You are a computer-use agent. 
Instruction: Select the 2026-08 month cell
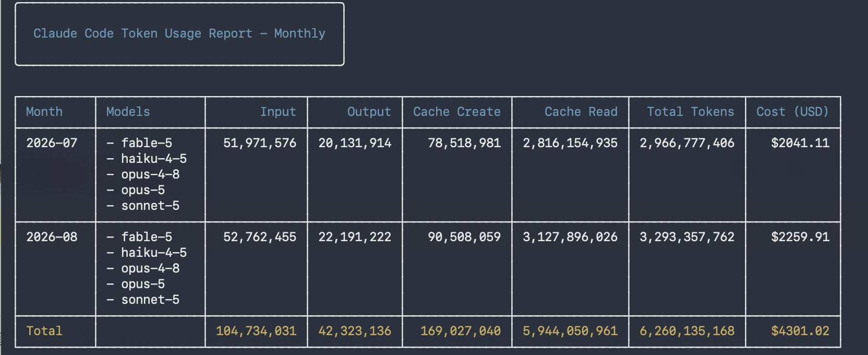coord(52,237)
